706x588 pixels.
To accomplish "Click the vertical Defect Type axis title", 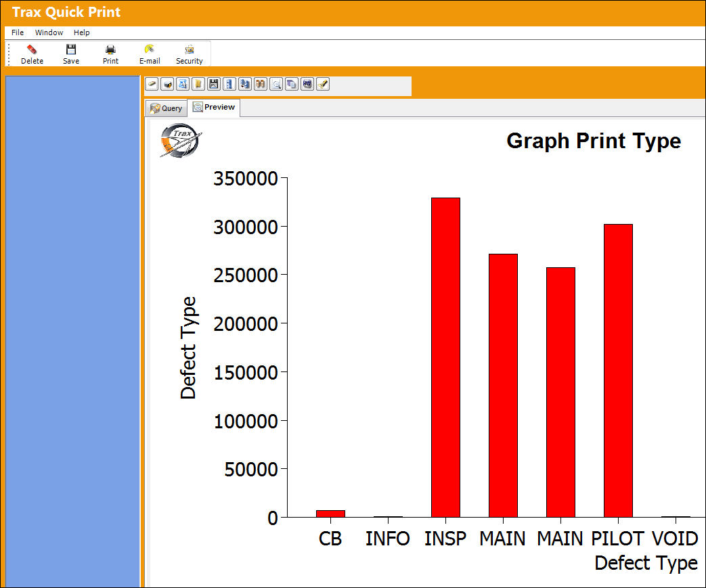I will (x=189, y=348).
